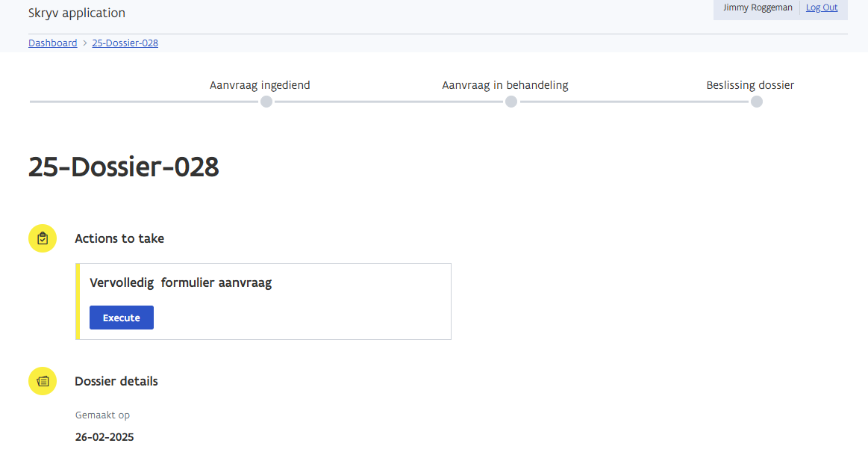The image size is (868, 455).
Task: Select the Aanvraag ingediend step circle
Action: (x=266, y=102)
